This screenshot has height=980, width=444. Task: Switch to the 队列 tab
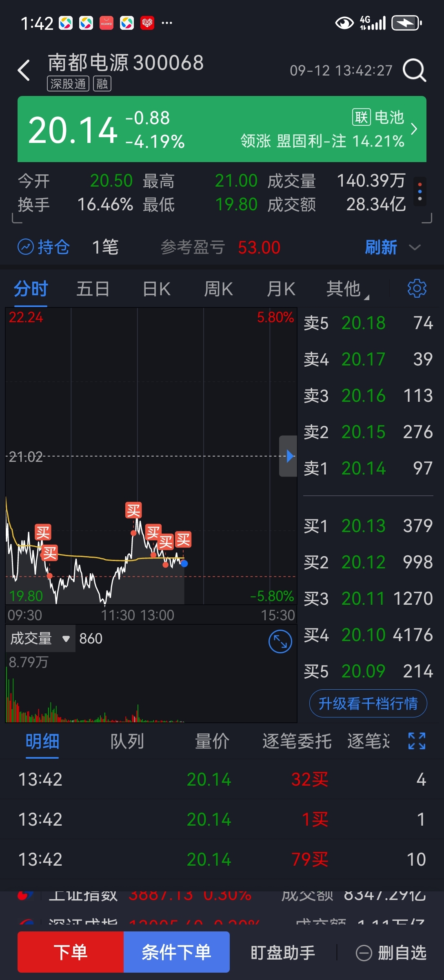tap(127, 742)
